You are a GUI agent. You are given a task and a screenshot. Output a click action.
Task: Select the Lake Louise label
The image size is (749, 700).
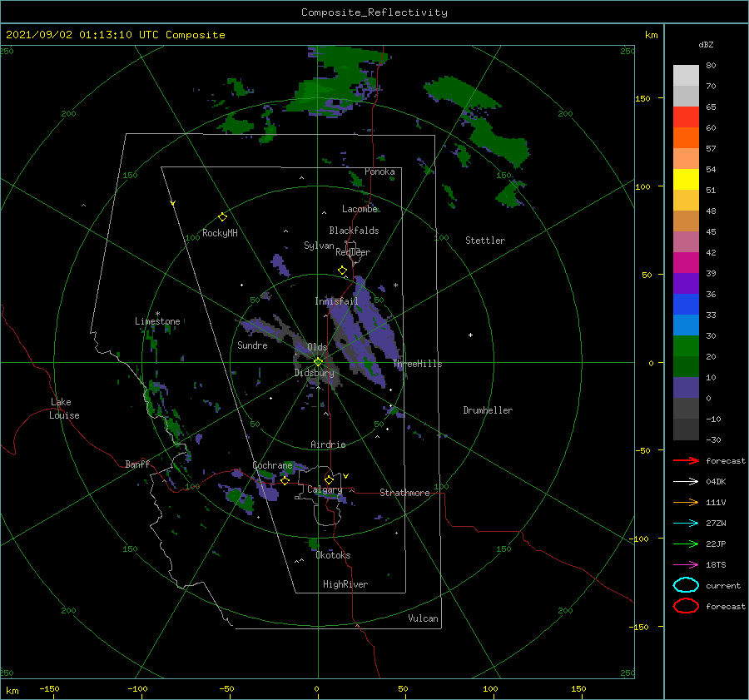coord(64,409)
